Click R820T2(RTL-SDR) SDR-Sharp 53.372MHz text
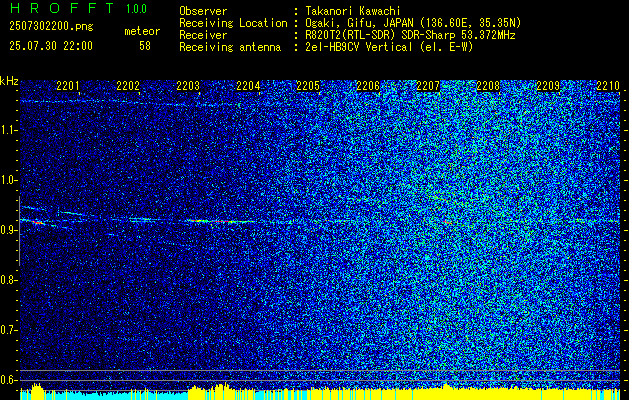The width and height of the screenshot is (629, 400). point(410,35)
